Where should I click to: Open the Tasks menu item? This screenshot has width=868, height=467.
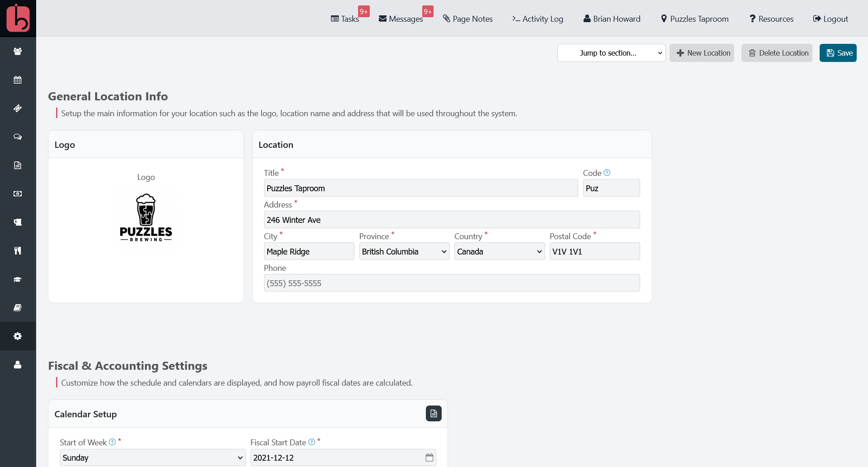pos(345,19)
